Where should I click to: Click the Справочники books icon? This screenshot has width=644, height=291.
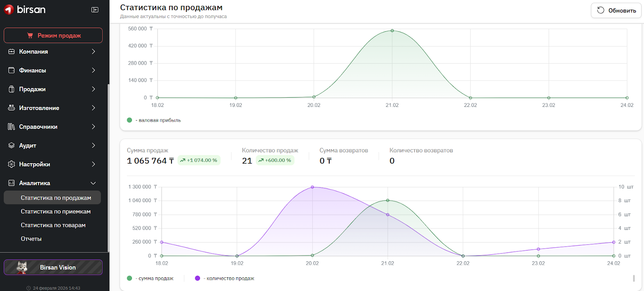tap(11, 127)
